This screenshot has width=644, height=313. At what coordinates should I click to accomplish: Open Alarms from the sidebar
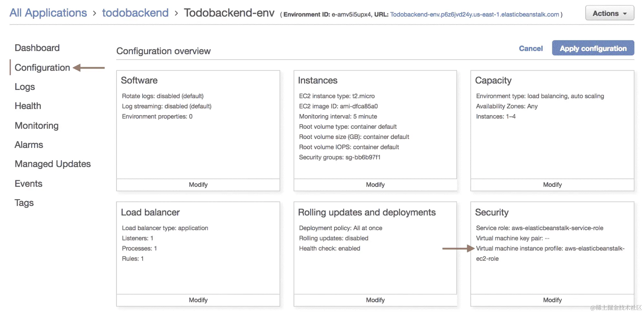coord(29,145)
